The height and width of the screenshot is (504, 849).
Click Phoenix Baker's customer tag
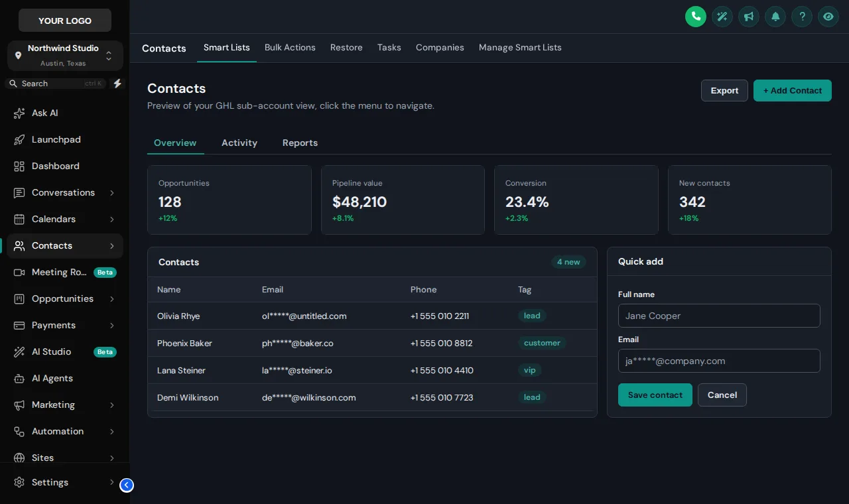click(542, 344)
